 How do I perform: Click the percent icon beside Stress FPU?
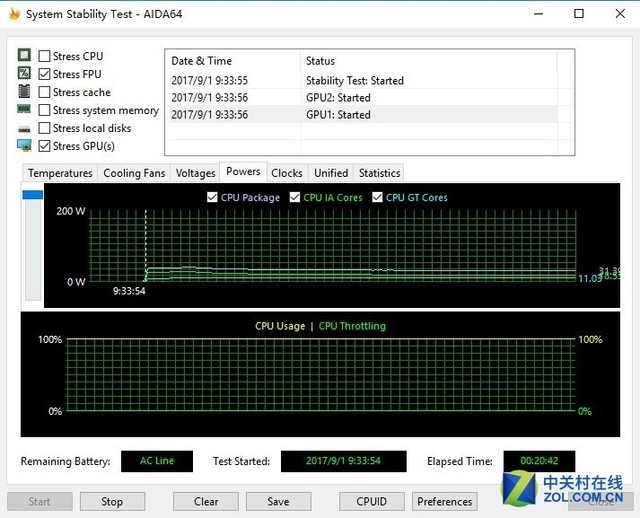[24, 73]
